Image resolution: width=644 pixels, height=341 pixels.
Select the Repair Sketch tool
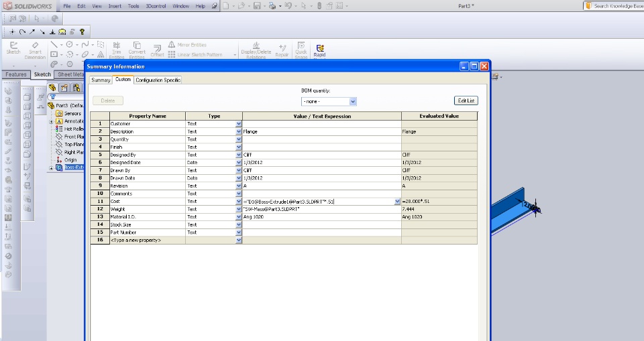282,51
